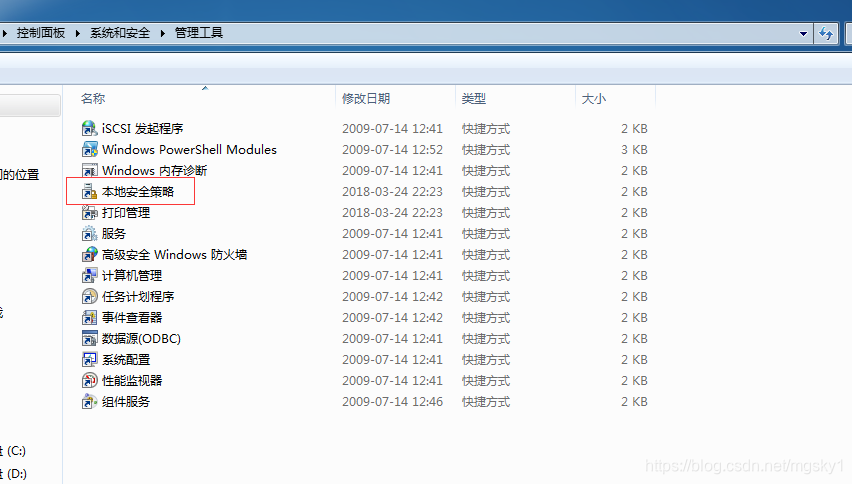Click the file name Windows 内存诊断
Image resolution: width=852 pixels, height=484 pixels.
coord(154,171)
